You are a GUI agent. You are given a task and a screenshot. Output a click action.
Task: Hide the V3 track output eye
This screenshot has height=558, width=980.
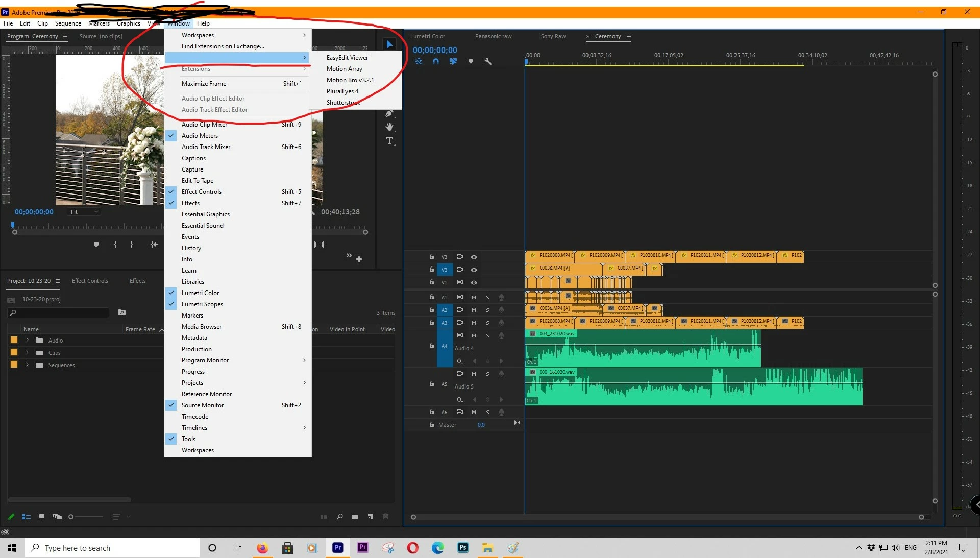coord(474,257)
